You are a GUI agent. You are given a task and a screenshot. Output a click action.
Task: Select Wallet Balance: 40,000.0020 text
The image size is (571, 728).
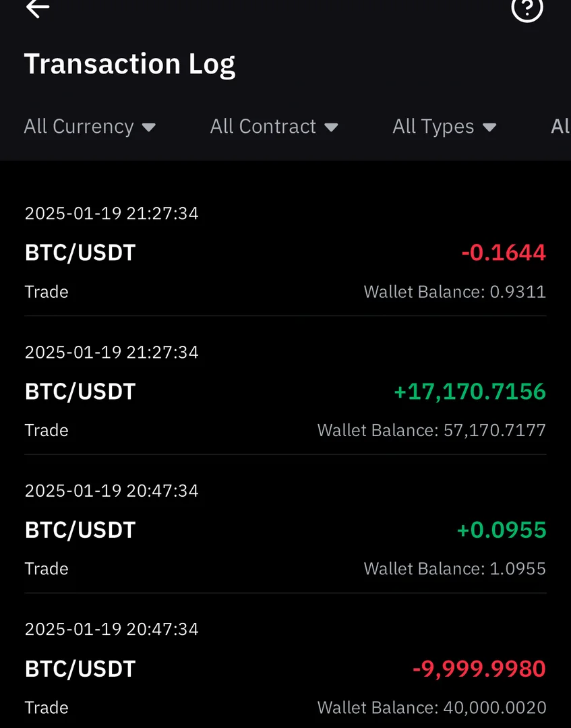coord(431,708)
